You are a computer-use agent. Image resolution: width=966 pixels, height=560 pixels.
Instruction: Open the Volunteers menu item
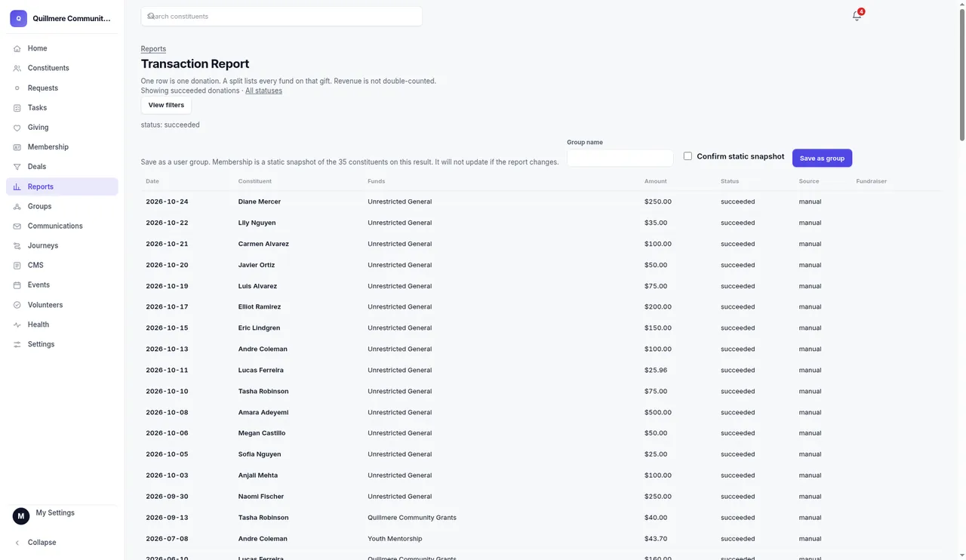click(62, 305)
